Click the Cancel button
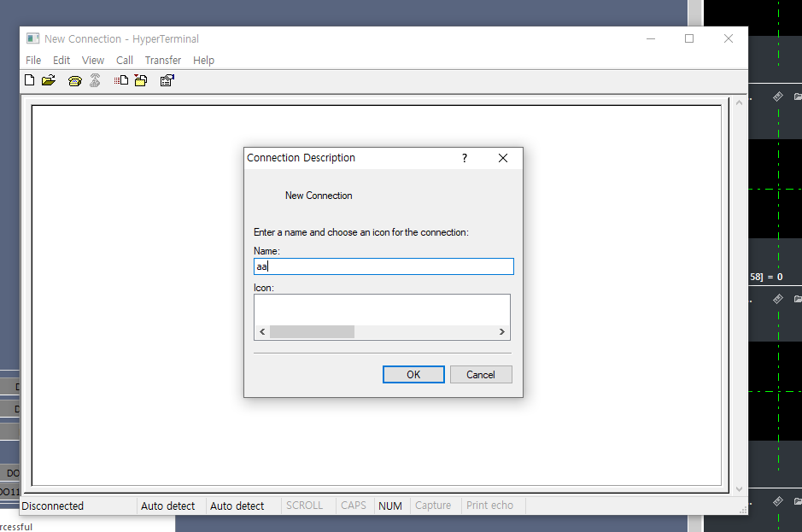This screenshot has height=532, width=802. tap(481, 374)
